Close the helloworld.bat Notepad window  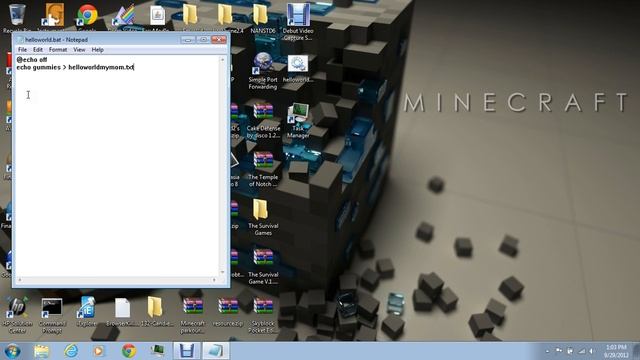click(219, 40)
